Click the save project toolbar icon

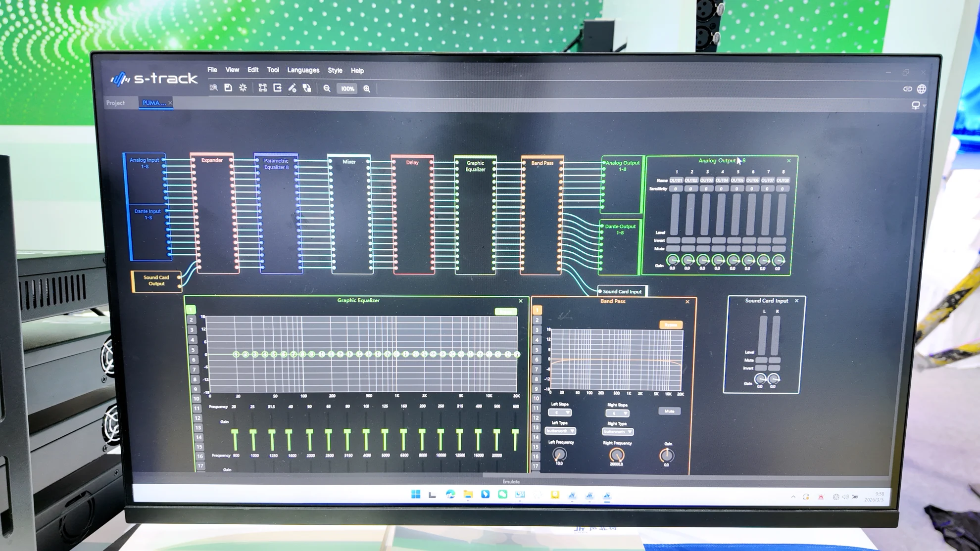(228, 88)
